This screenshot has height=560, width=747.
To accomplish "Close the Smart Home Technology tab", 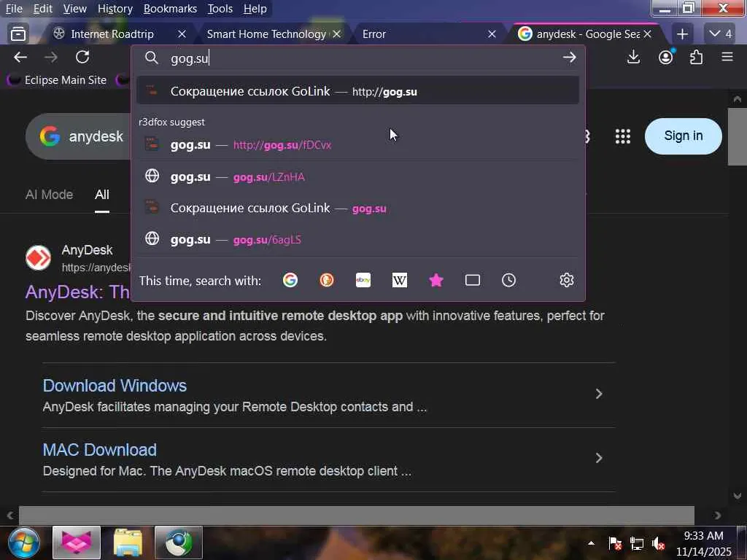I will click(337, 34).
